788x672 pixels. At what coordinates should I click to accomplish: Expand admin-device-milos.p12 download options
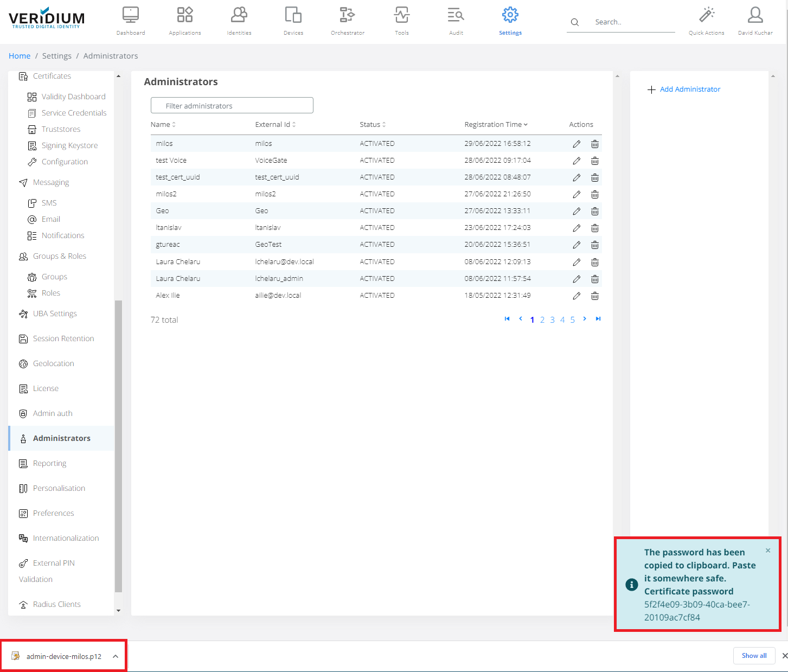116,656
